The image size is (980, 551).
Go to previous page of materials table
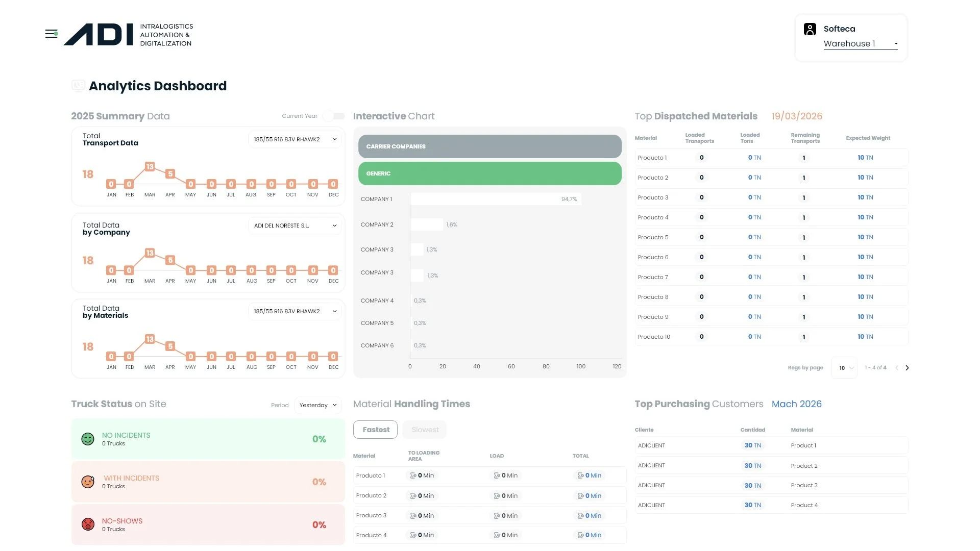pos(897,368)
